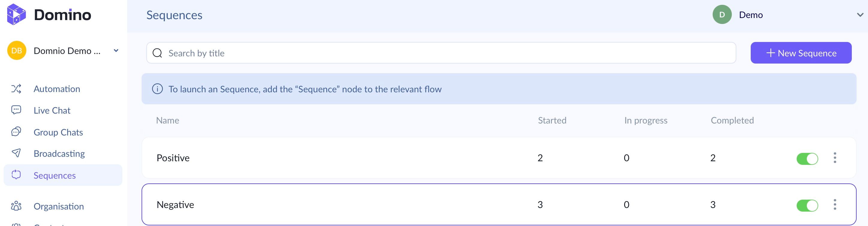The height and width of the screenshot is (226, 868).
Task: Disable the Positive sequence toggle
Action: click(x=807, y=159)
